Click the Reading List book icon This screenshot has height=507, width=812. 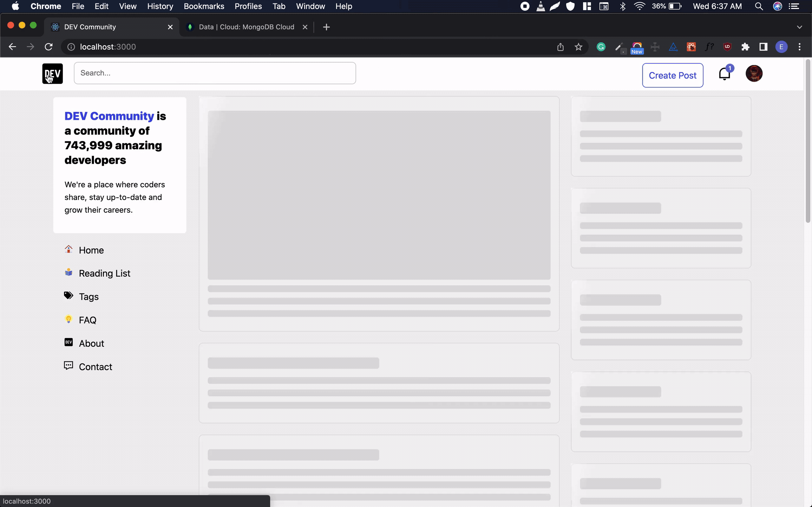coord(69,273)
